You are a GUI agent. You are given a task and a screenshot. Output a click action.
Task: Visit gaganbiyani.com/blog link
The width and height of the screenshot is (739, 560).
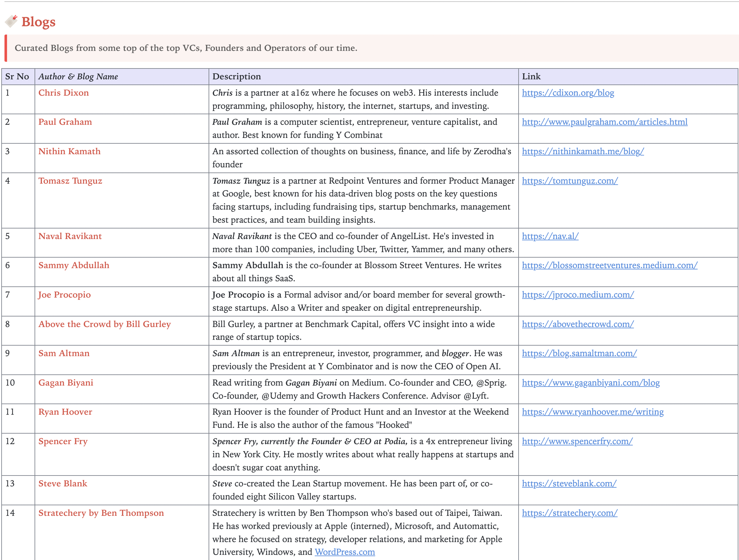[591, 383]
